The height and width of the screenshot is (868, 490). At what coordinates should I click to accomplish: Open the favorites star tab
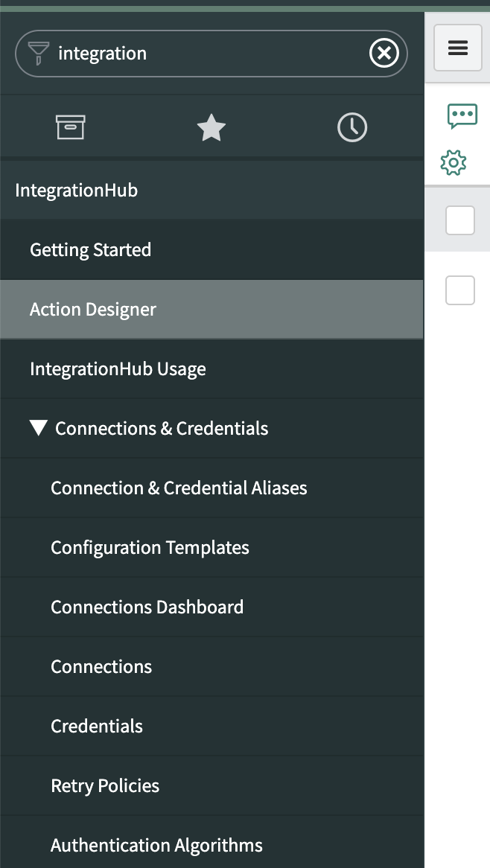[211, 128]
